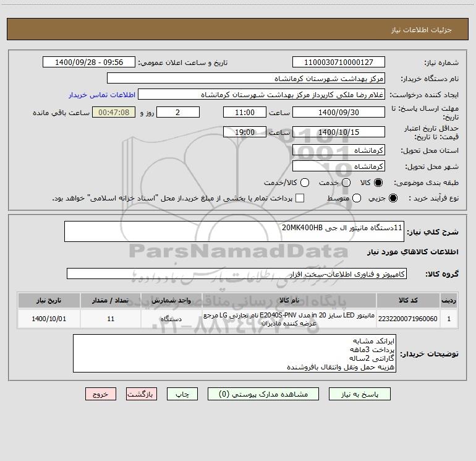
Task: Click the اطلاعات کالاهای مورد نیاز heading
Action: click(412, 252)
